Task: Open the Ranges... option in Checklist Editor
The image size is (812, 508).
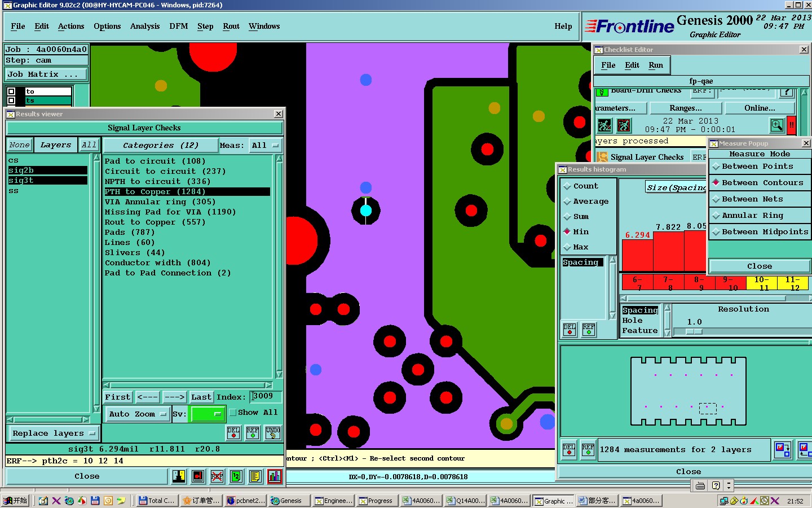Action: 686,108
